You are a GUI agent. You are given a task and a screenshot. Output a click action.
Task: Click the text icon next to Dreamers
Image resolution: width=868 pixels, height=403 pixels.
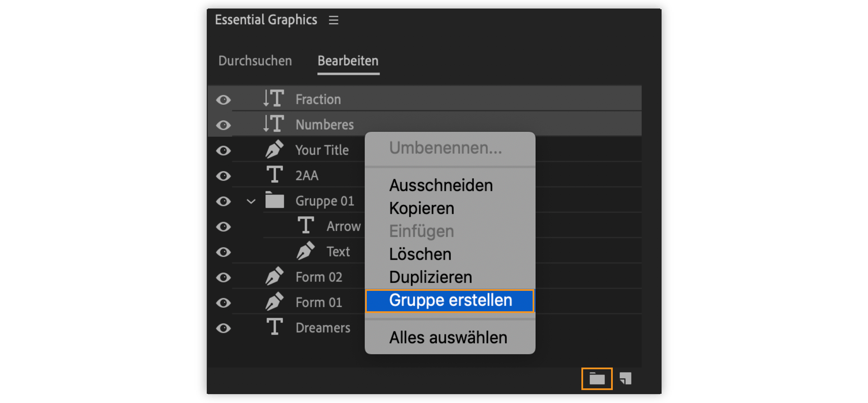275,327
